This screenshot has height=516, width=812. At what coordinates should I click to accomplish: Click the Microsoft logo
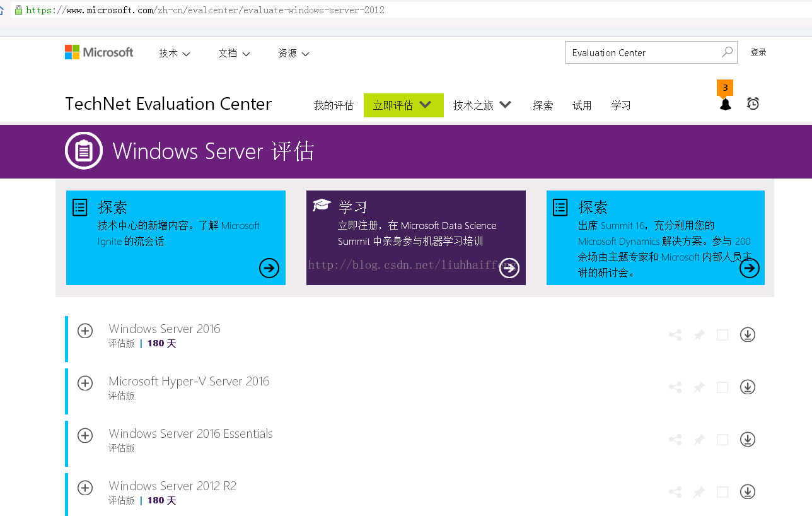(x=99, y=52)
